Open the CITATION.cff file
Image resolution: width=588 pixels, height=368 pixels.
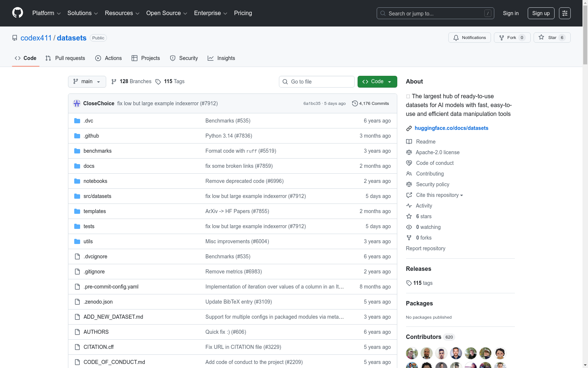click(x=98, y=347)
